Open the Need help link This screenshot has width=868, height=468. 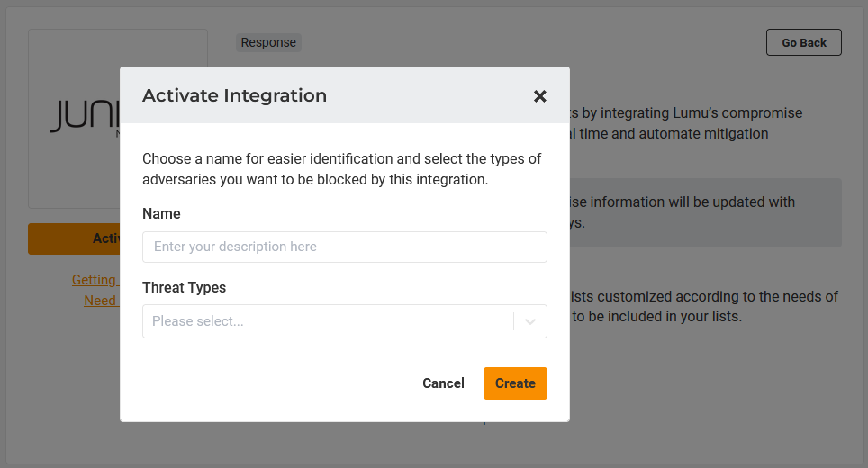click(x=100, y=301)
